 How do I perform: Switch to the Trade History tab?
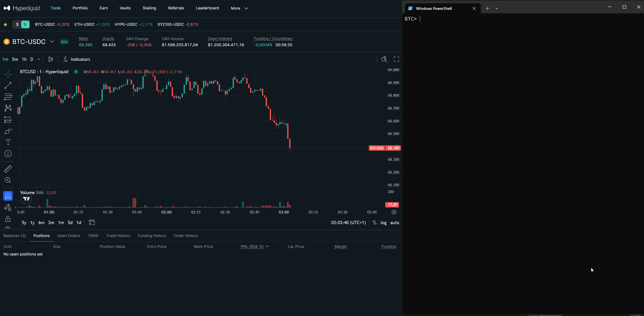118,235
